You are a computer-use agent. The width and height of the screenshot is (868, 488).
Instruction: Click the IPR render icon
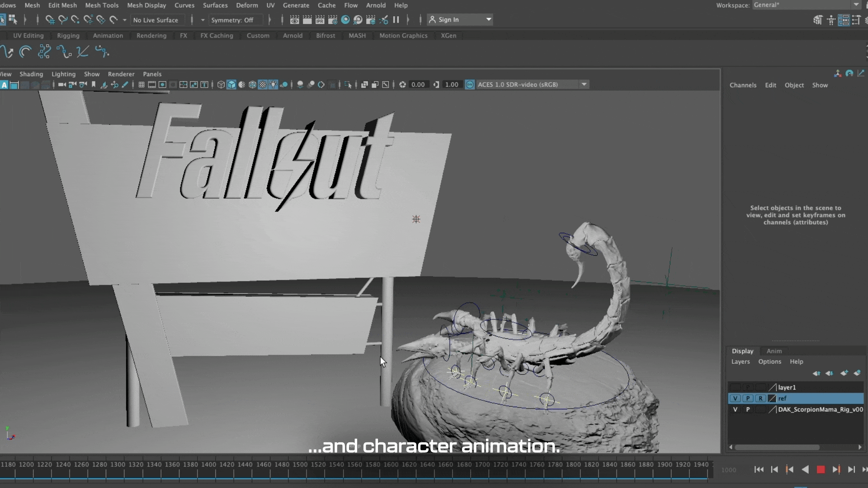click(x=320, y=20)
